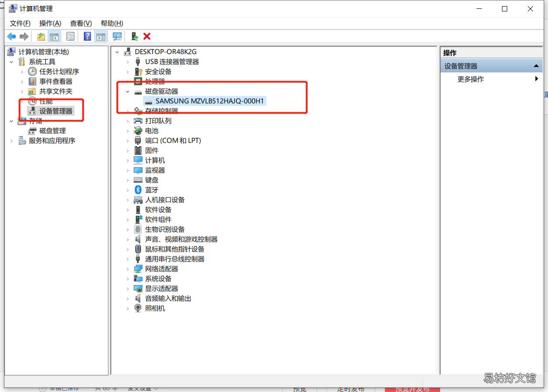Expand the 服务和应用程序 node
This screenshot has height=392, width=548.
[x=12, y=141]
